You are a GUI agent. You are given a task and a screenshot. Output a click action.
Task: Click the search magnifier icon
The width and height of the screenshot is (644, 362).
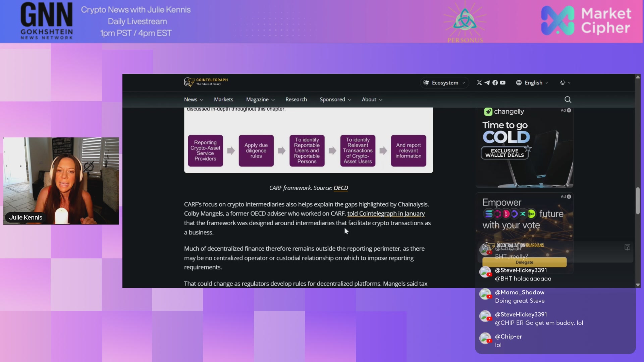(x=568, y=100)
